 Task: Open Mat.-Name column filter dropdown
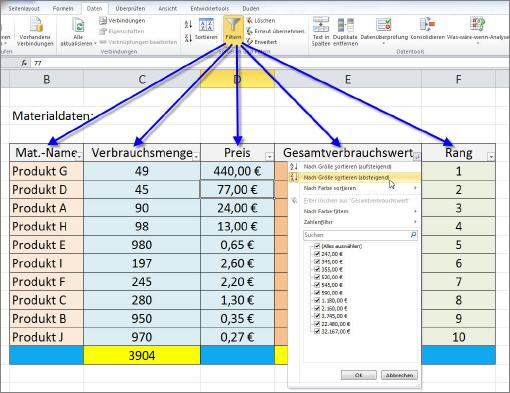coord(79,156)
